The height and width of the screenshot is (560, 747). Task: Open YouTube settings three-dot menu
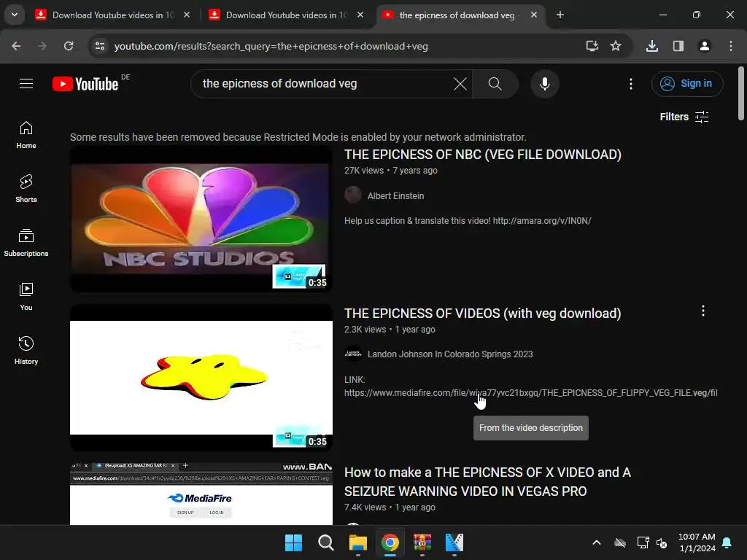click(631, 84)
